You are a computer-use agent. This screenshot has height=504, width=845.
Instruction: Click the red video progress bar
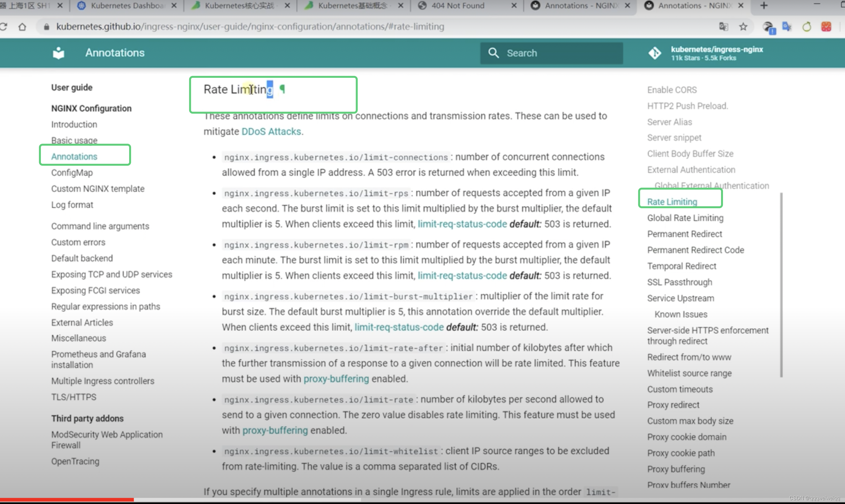(x=67, y=499)
